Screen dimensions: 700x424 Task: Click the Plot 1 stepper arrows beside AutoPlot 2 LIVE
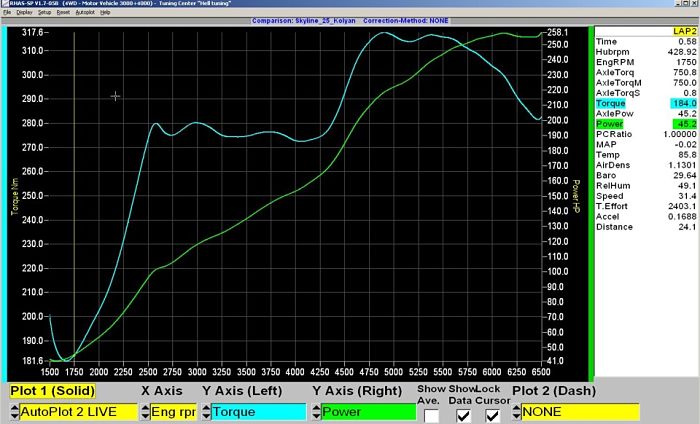[14, 412]
